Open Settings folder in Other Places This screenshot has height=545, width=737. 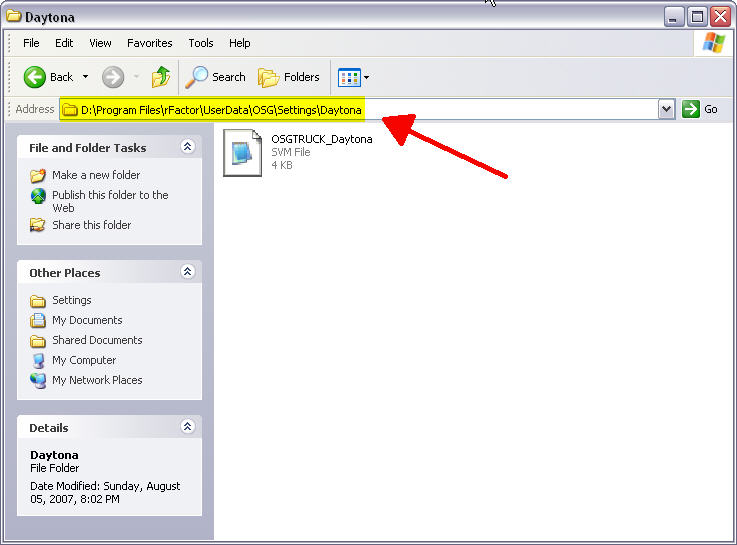click(71, 300)
